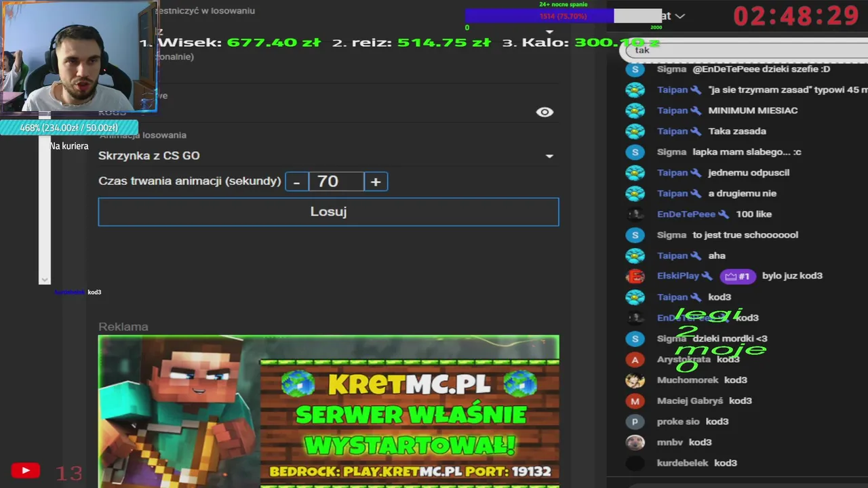Click the YouTube logo icon
This screenshot has height=488, width=868.
pyautogui.click(x=26, y=471)
